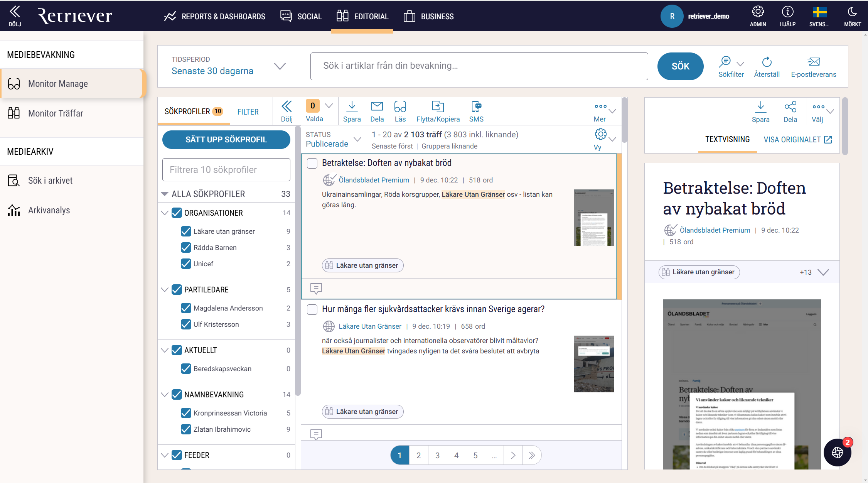Select the Betraktelse article checkbox
868x483 pixels.
pyautogui.click(x=312, y=163)
